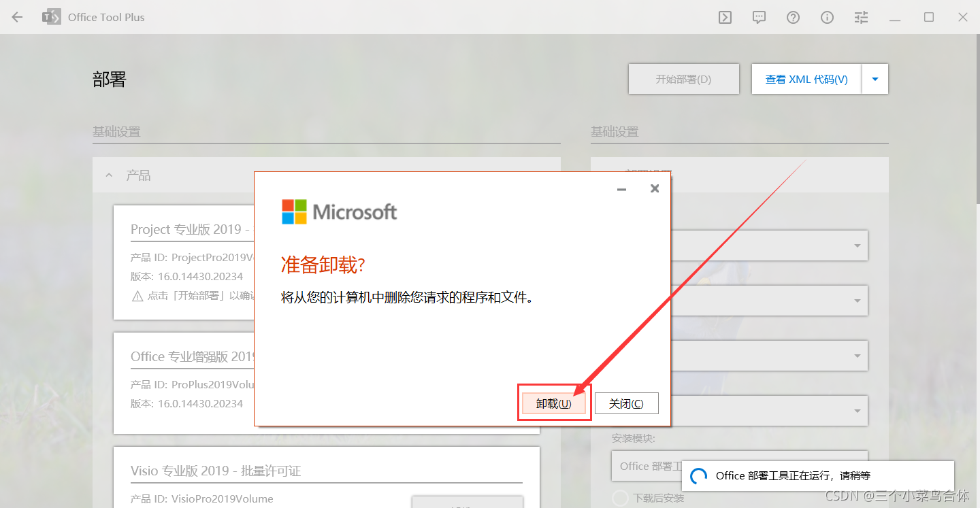Click the 关闭(C) button in the dialog
This screenshot has width=980, height=508.
pyautogui.click(x=626, y=403)
